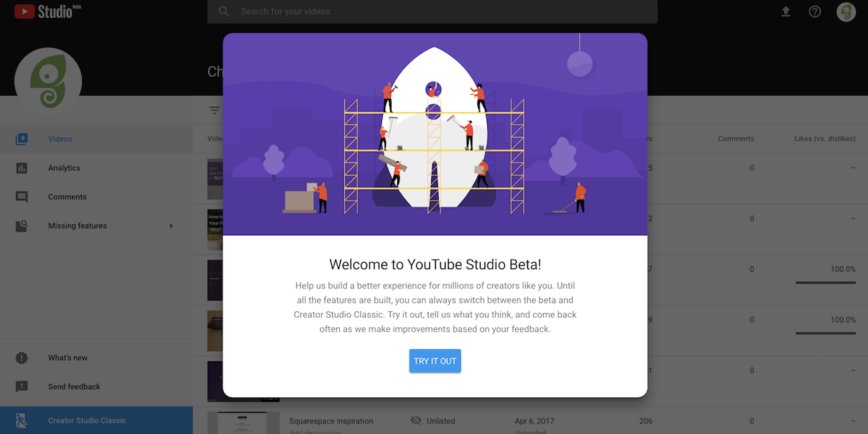Image resolution: width=868 pixels, height=434 pixels.
Task: Click the search magnifier icon
Action: [224, 11]
